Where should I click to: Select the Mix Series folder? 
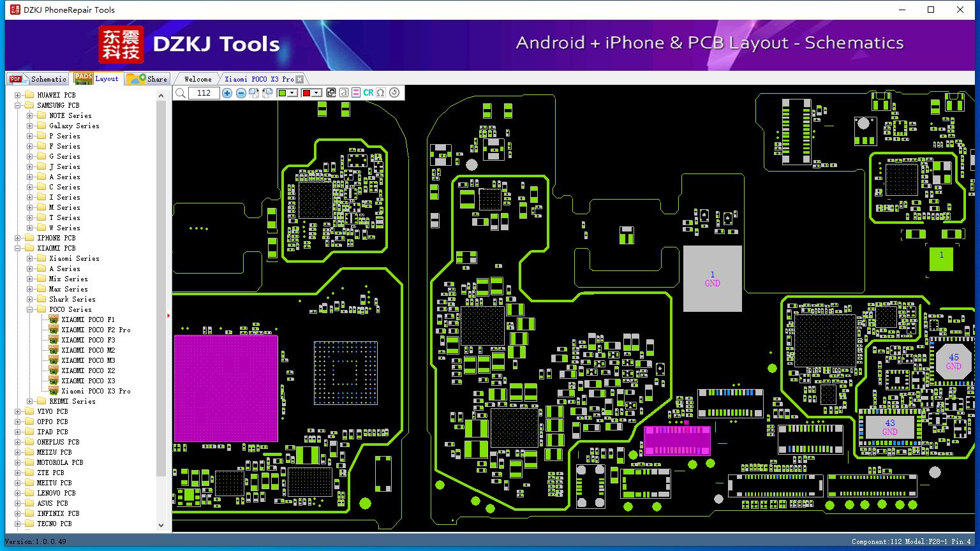coord(68,279)
